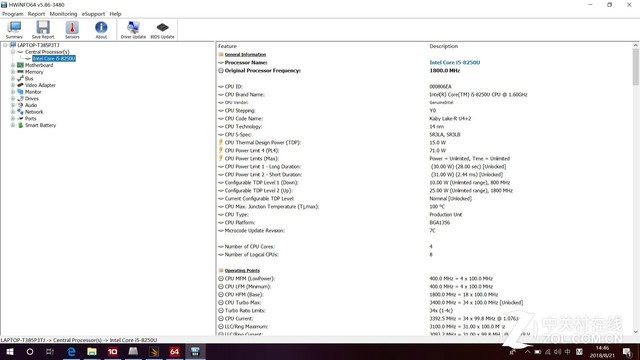Viewport: 640px width, 360px height.
Task: Collapse the LAPTOP-T385P3TJ root node
Action: (5, 45)
